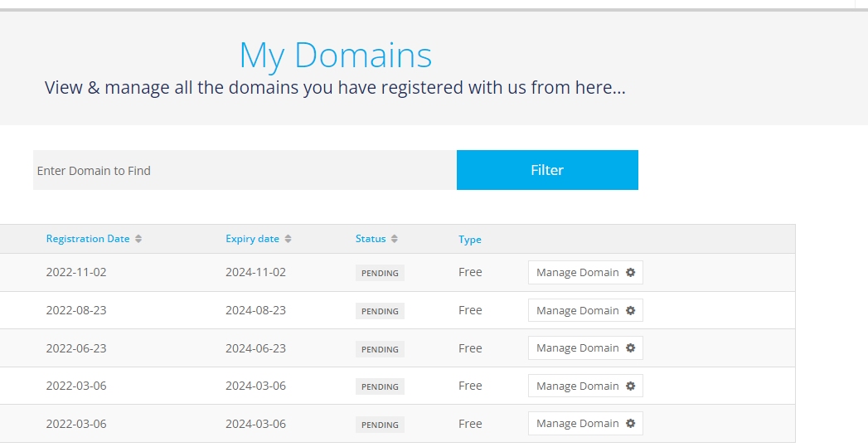Click sort arrows beside Expiry date
The image size is (868, 447).
pyautogui.click(x=288, y=239)
